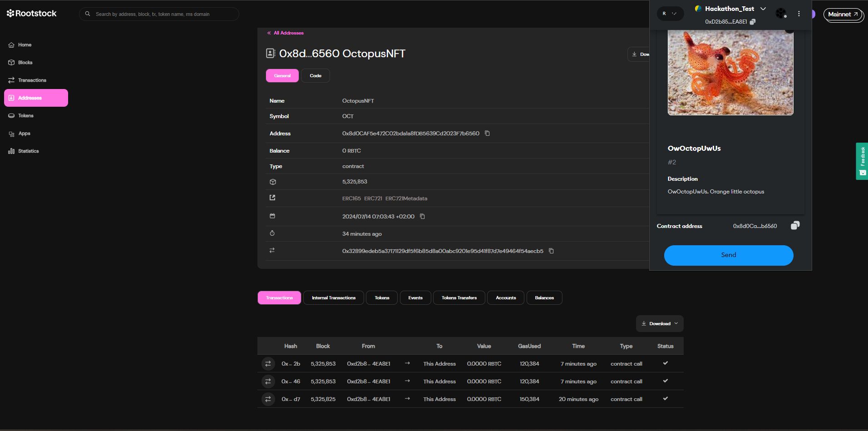Viewport: 868px width, 431px height.
Task: Open the Events tab
Action: (415, 298)
